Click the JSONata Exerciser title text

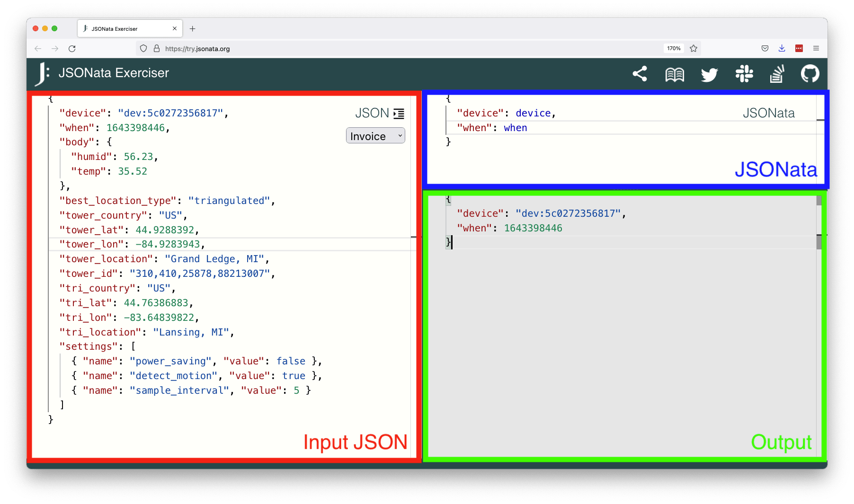pos(114,73)
